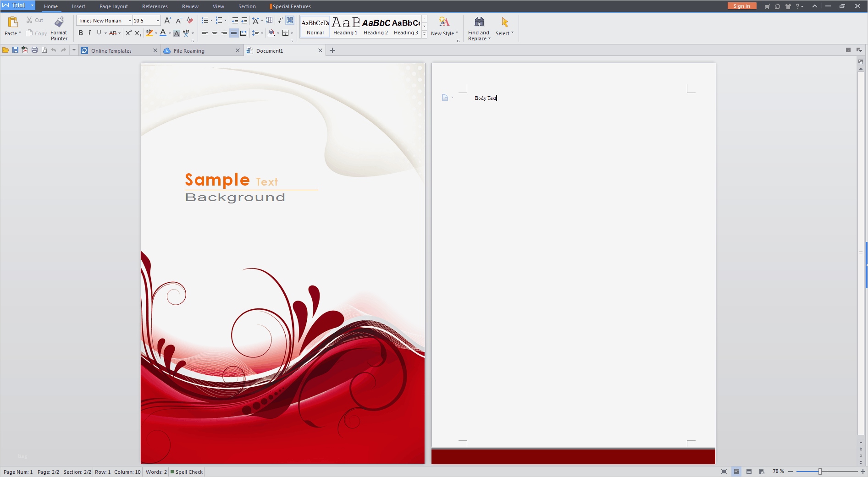Switch to the Page Layout ribbon tab
Viewport: 868px width, 477px height.
click(x=113, y=6)
